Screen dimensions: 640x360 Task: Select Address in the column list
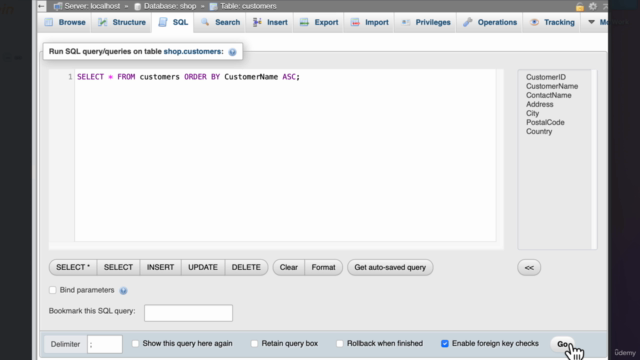pos(540,104)
